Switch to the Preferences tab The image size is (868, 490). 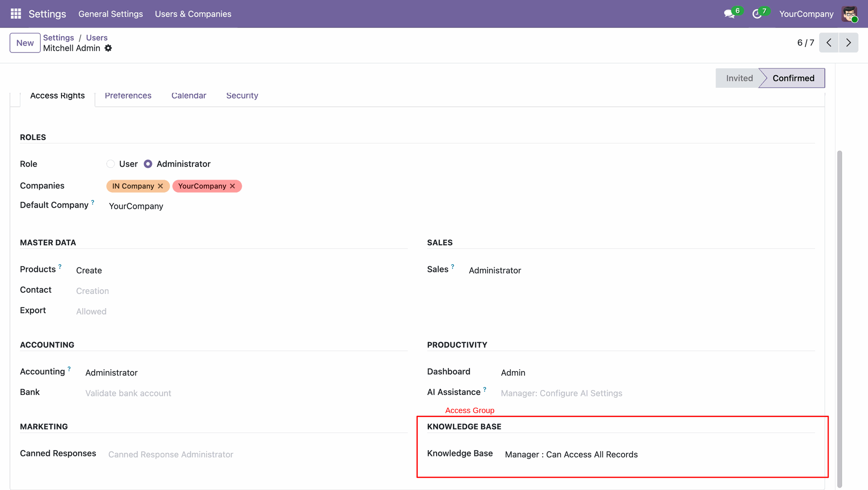128,95
